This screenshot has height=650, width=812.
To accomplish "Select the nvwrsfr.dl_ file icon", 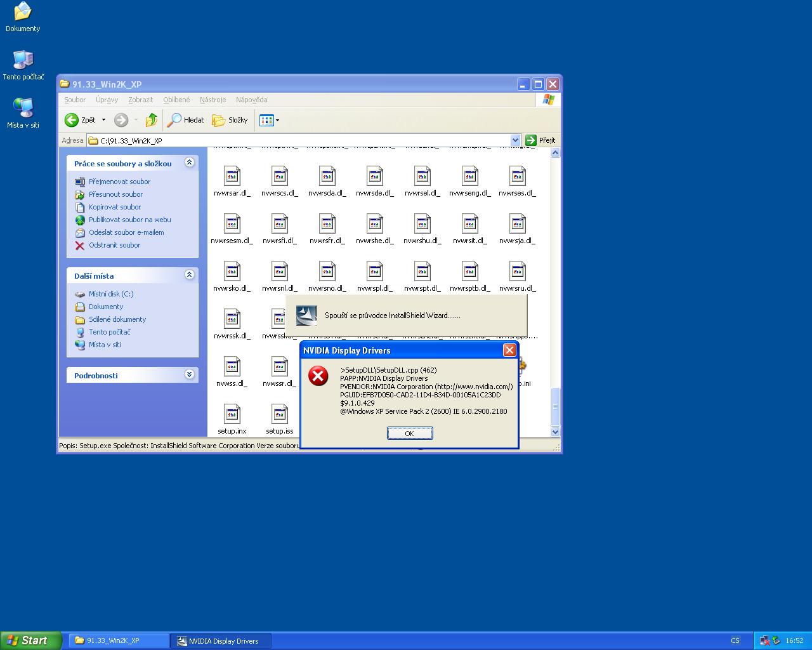I will tap(327, 224).
